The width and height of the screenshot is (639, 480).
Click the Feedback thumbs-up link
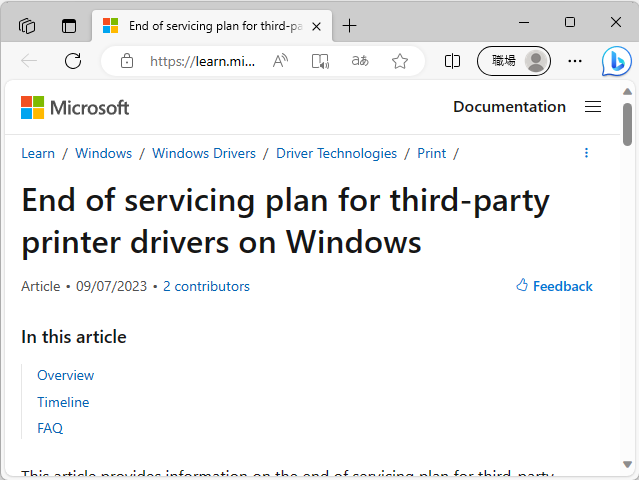pos(554,286)
